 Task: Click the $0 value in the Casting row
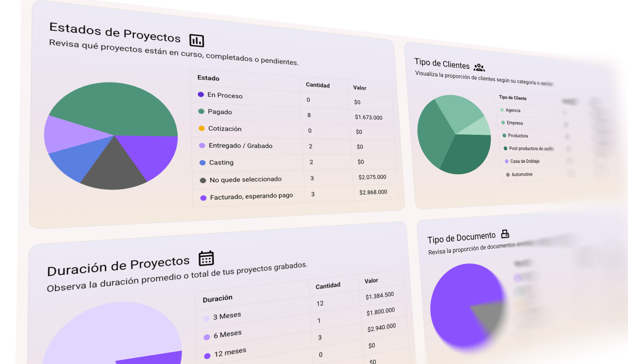pyautogui.click(x=361, y=162)
